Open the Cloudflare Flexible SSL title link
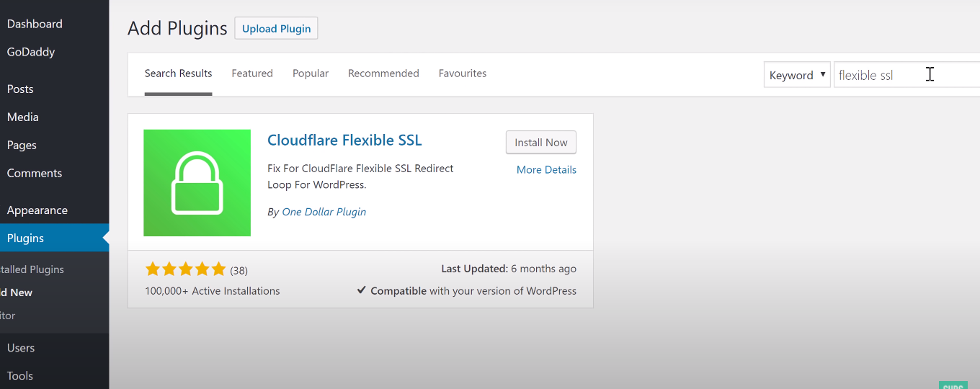The height and width of the screenshot is (389, 980). point(344,140)
